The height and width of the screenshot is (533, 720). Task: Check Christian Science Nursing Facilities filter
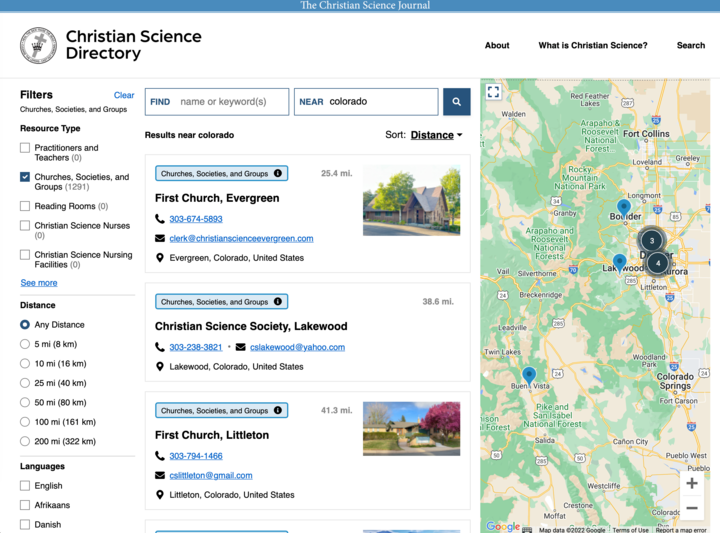point(25,254)
